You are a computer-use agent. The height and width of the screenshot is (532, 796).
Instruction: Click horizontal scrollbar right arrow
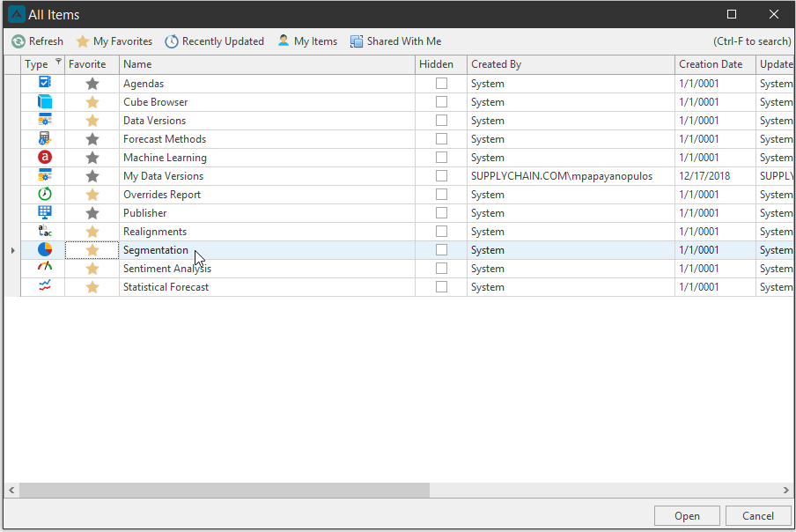point(785,490)
